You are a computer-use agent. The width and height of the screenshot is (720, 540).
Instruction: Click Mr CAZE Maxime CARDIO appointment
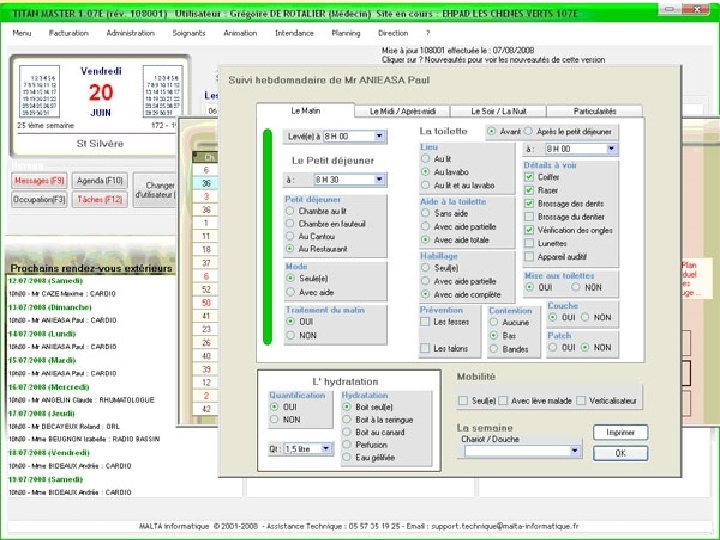62,293
